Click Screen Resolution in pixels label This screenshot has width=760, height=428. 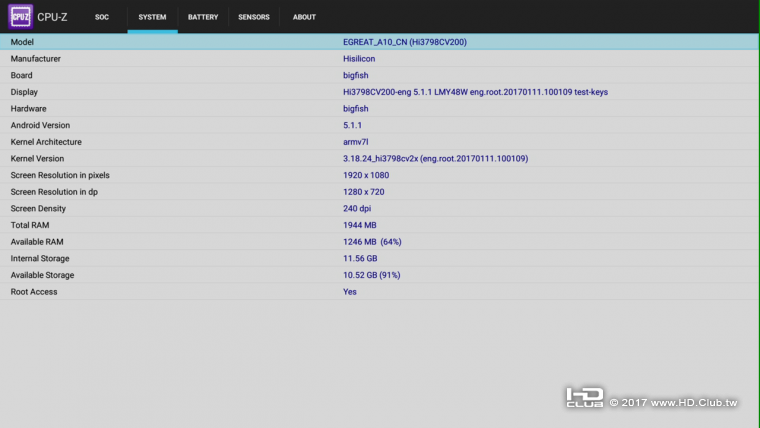[60, 175]
